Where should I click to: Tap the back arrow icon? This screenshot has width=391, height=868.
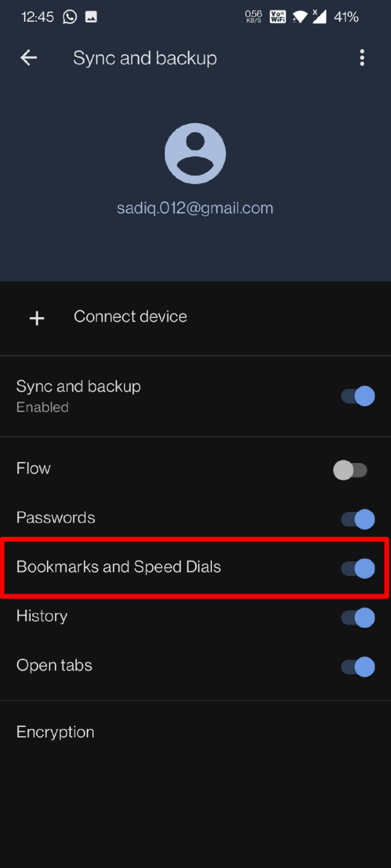pos(29,58)
